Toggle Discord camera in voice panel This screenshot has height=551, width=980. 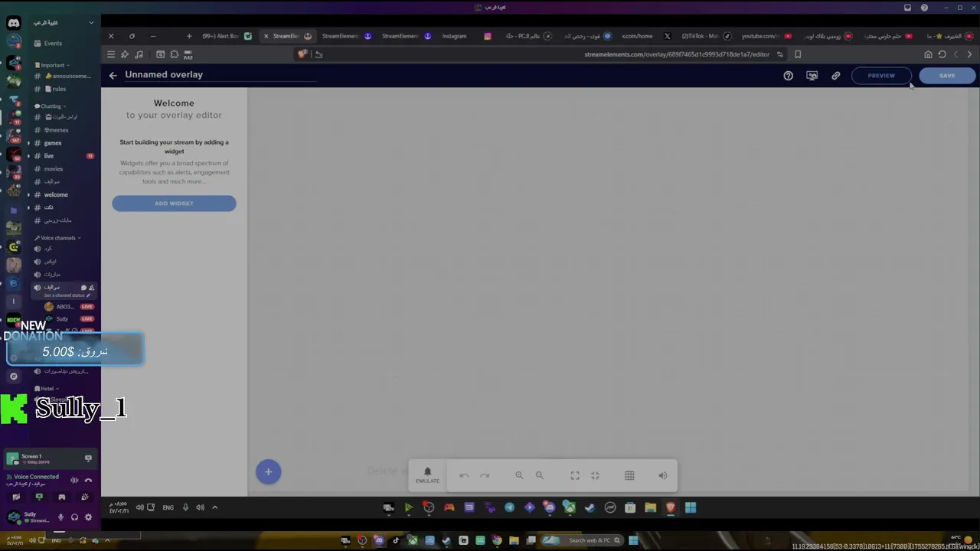[16, 497]
